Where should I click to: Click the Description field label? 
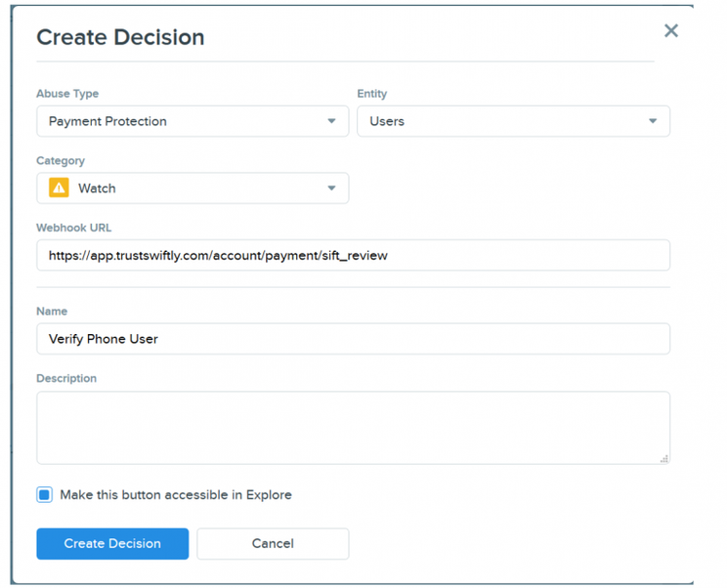66,378
